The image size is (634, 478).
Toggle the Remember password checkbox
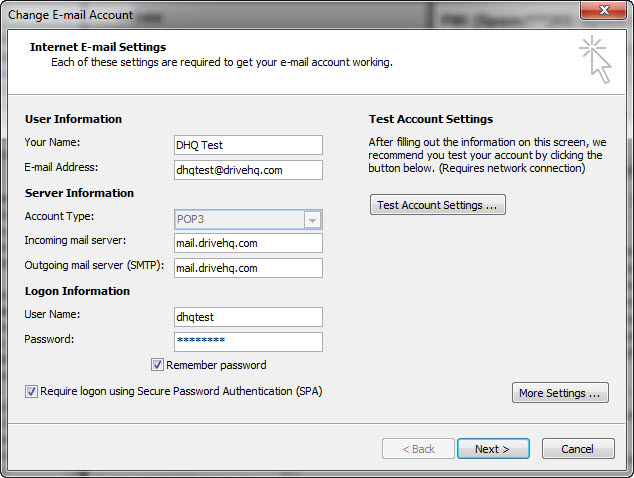pyautogui.click(x=157, y=365)
